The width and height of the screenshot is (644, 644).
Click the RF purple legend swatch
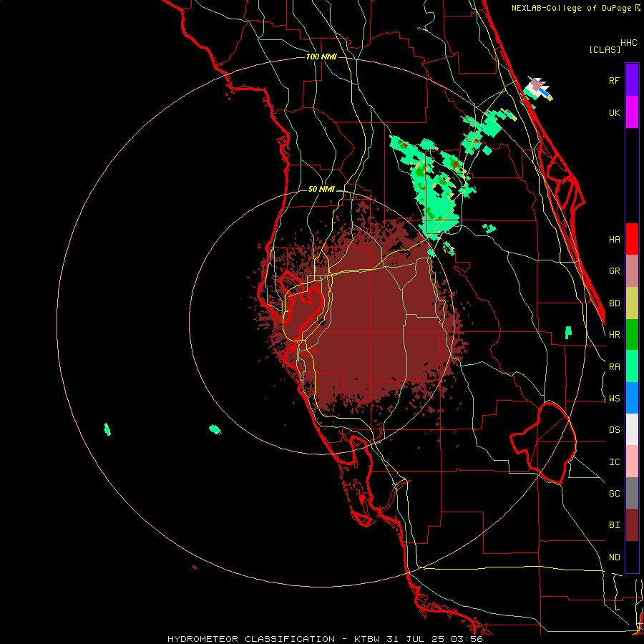(632, 80)
